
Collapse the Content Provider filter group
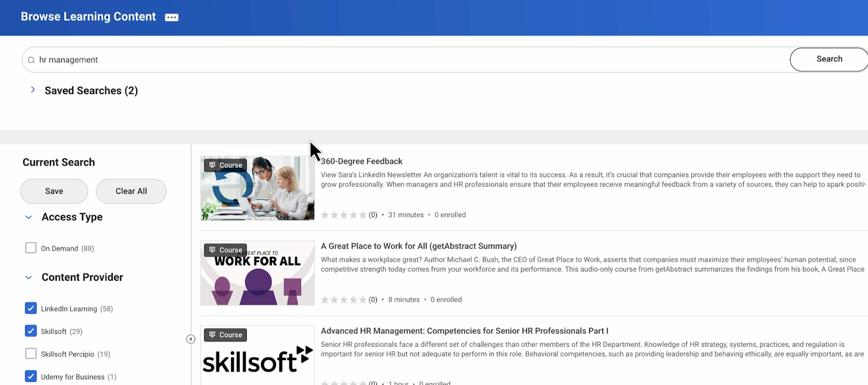tap(29, 277)
